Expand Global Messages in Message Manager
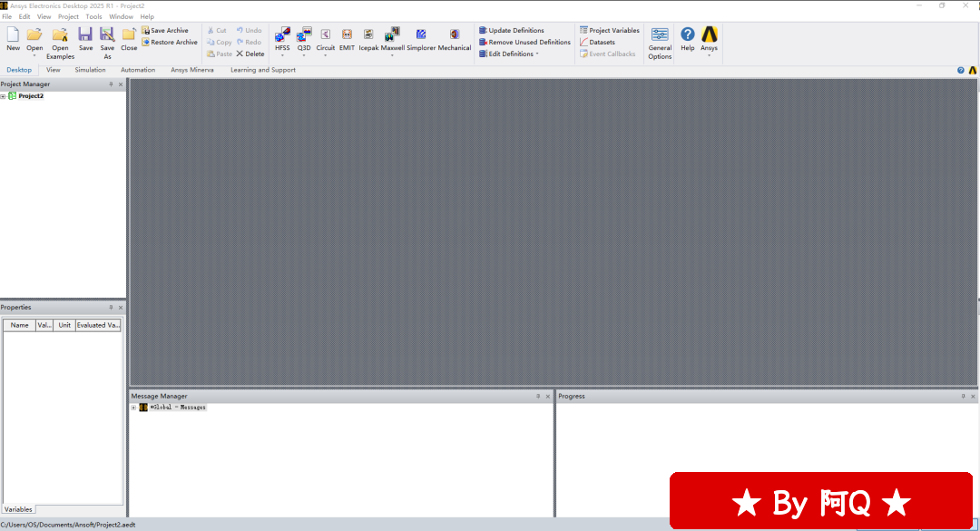980x531 pixels. (133, 408)
